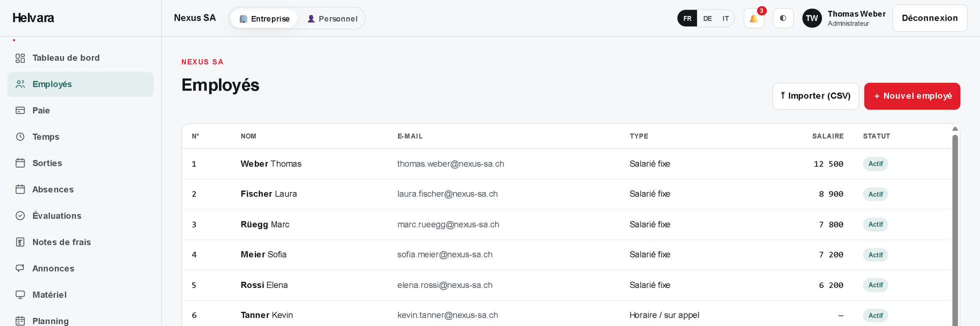Click the Nouvel employé button
Image resolution: width=980 pixels, height=326 pixels.
[912, 96]
